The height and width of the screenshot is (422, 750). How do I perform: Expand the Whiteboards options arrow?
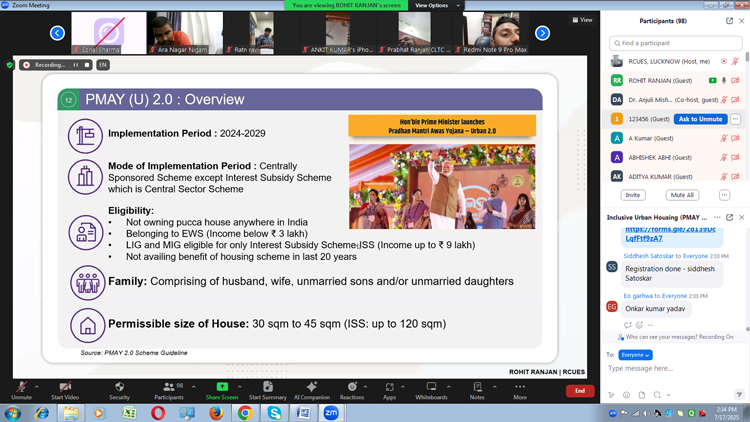449,387
